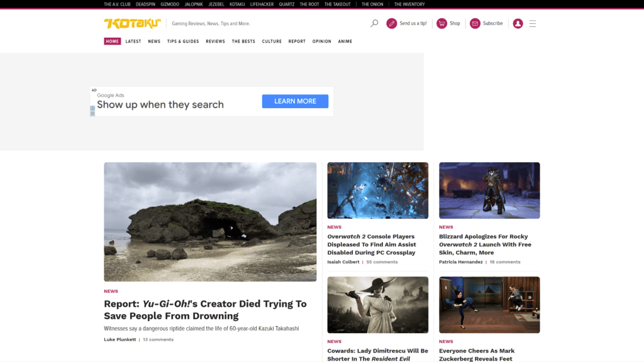View author Isaiah Colbert's page

(x=343, y=262)
